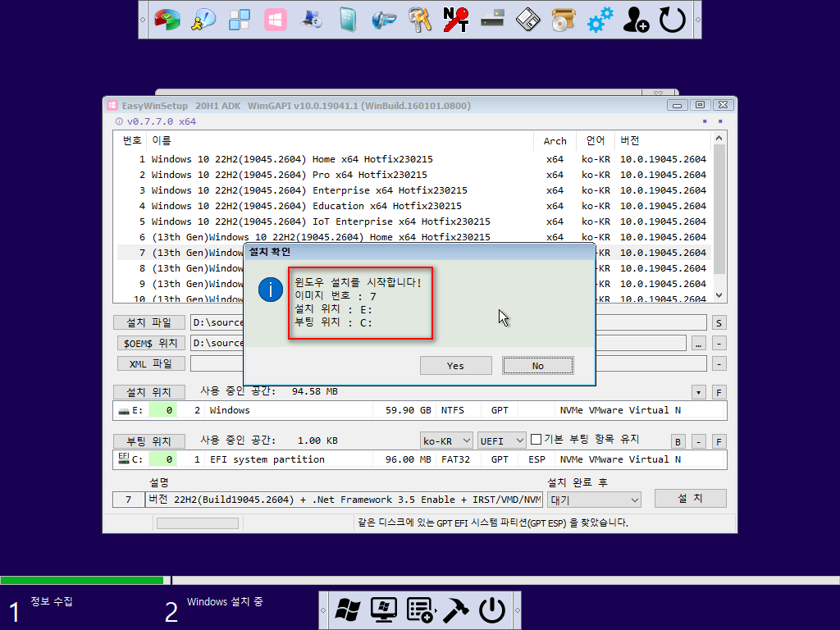The height and width of the screenshot is (630, 840).
Task: Launch the blue whistle-shaped tool icon
Action: (x=384, y=20)
